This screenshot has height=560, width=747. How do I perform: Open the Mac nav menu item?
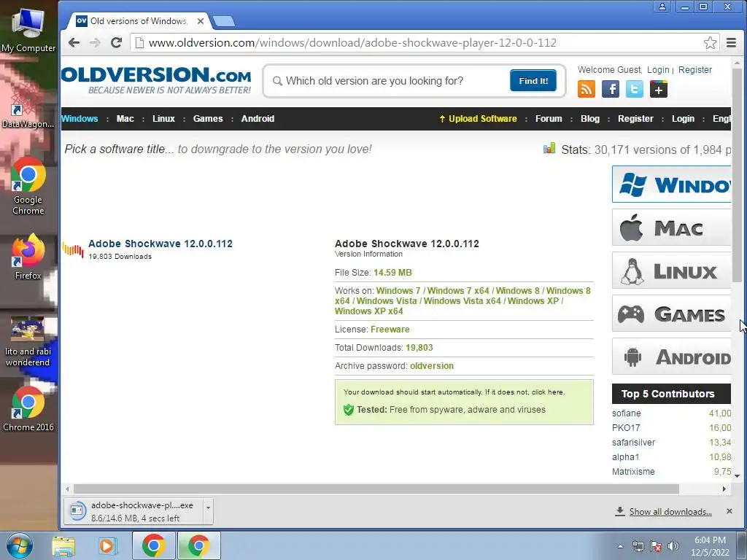pyautogui.click(x=125, y=119)
